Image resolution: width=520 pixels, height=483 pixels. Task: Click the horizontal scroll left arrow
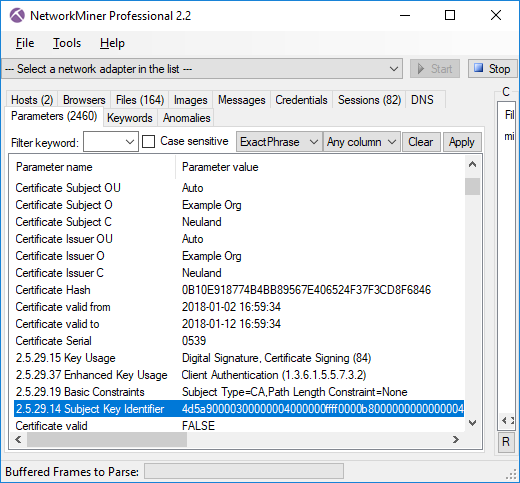coord(19,440)
